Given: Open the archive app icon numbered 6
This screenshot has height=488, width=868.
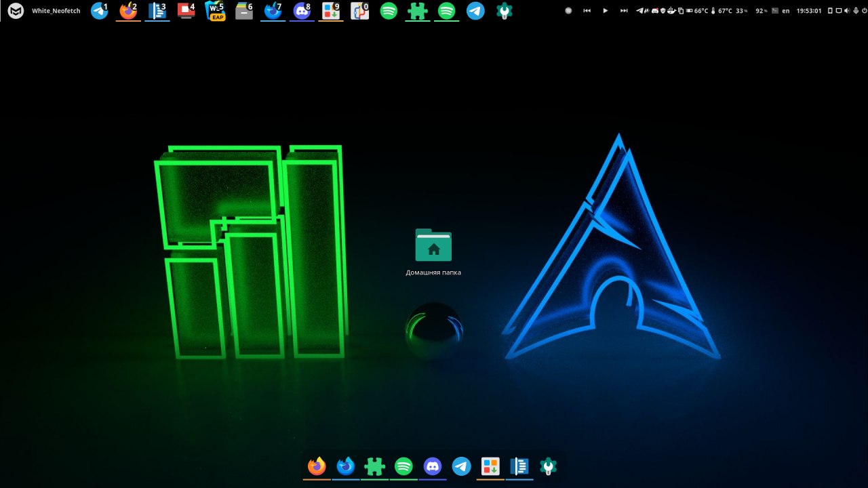Looking at the screenshot, I should (244, 11).
